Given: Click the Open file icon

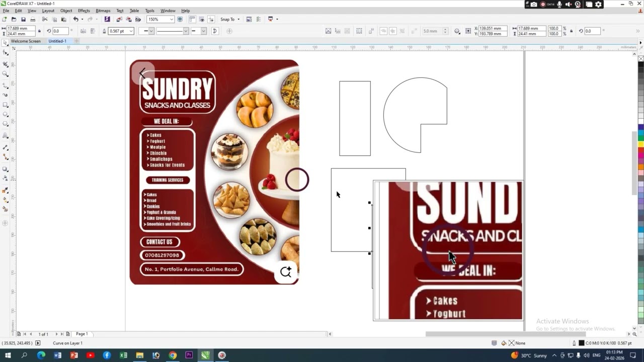Looking at the screenshot, I should click(14, 19).
